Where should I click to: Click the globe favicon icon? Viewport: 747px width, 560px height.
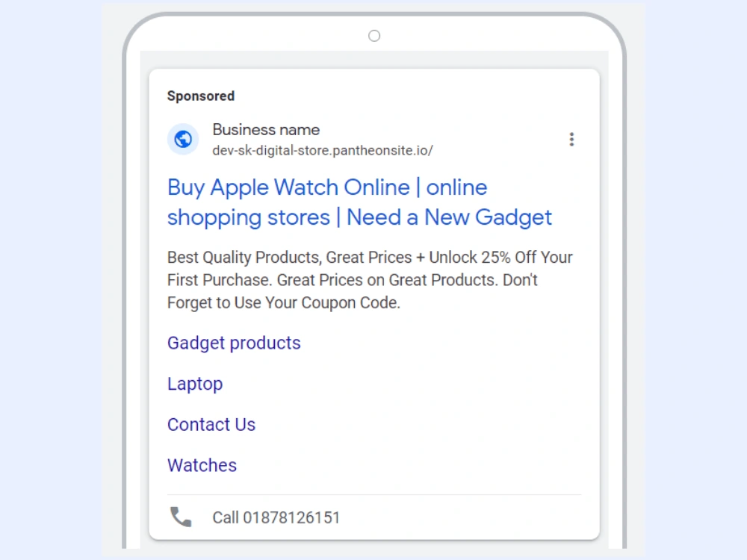pyautogui.click(x=183, y=139)
